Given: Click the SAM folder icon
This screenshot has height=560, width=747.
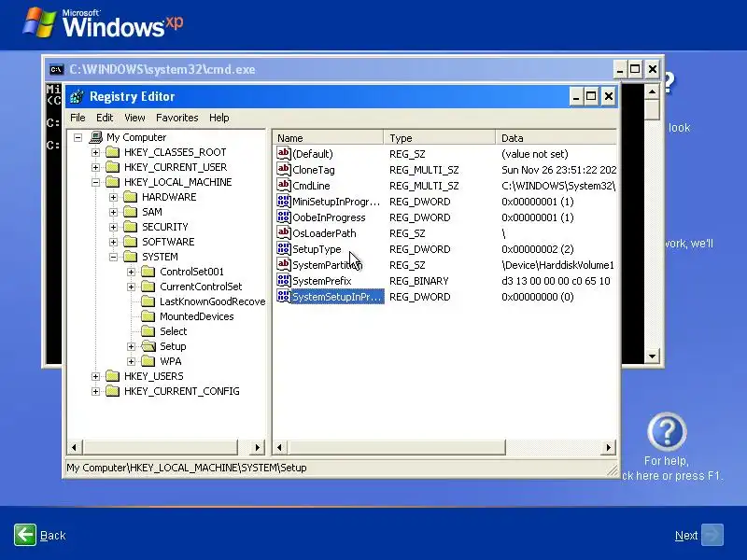Looking at the screenshot, I should pyautogui.click(x=130, y=212).
